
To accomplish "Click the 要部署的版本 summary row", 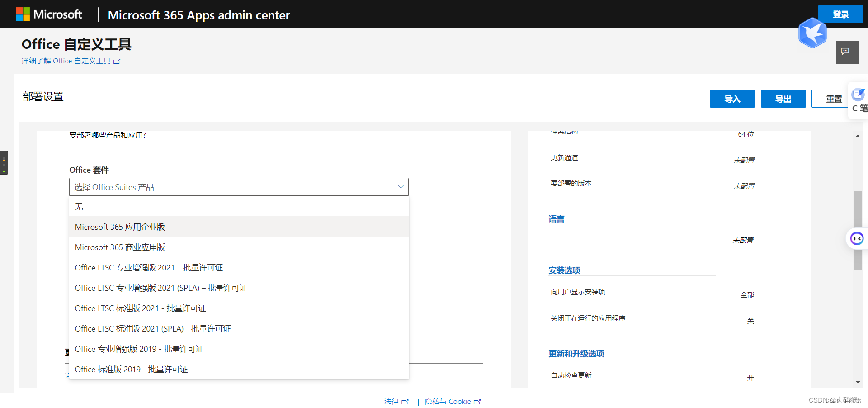I will pos(652,184).
